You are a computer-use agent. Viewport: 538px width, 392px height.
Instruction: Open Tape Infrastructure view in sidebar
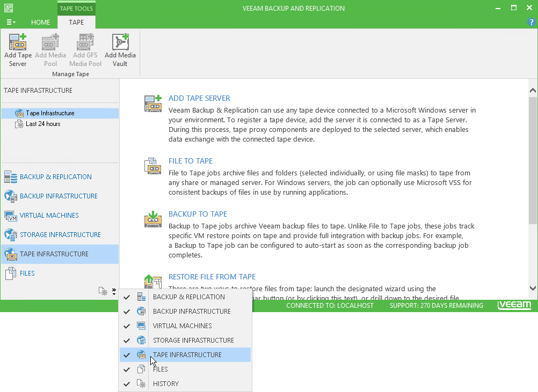click(60, 254)
